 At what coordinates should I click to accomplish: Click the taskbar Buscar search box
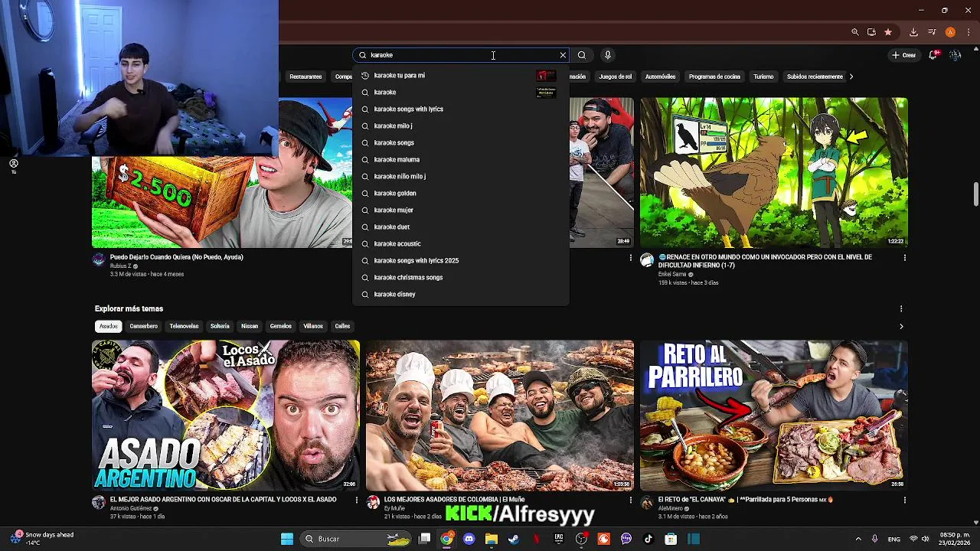coord(356,539)
